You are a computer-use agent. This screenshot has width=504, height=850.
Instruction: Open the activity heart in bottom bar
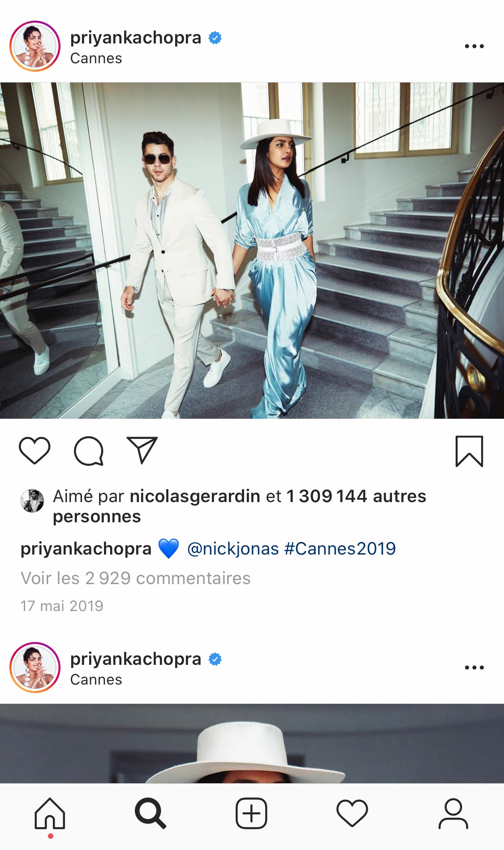tap(352, 813)
